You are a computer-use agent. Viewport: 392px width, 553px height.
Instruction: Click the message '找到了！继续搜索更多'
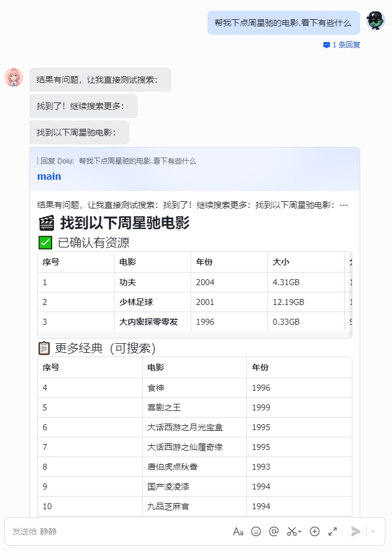coord(83,106)
